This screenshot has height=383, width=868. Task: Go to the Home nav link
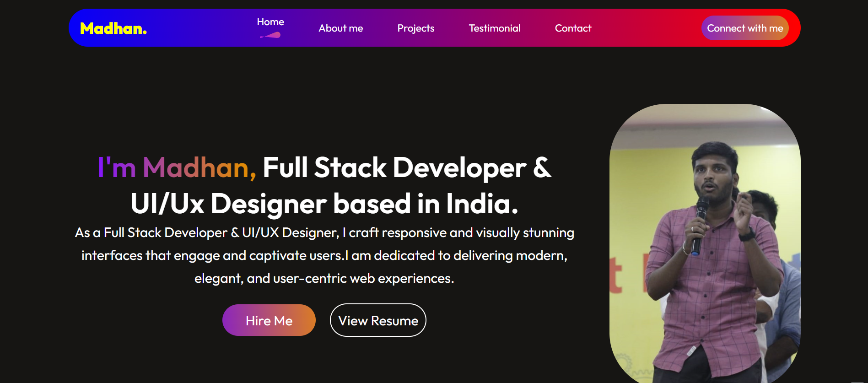coord(270,22)
